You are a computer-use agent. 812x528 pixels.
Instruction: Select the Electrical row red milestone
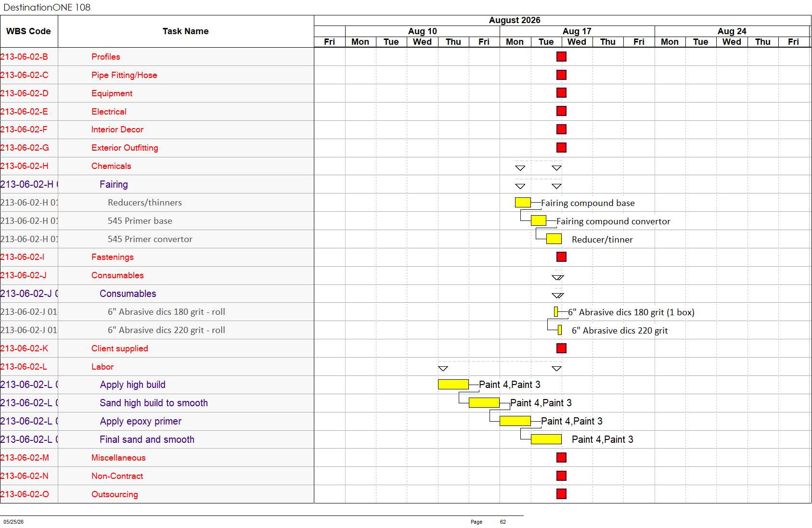(561, 111)
